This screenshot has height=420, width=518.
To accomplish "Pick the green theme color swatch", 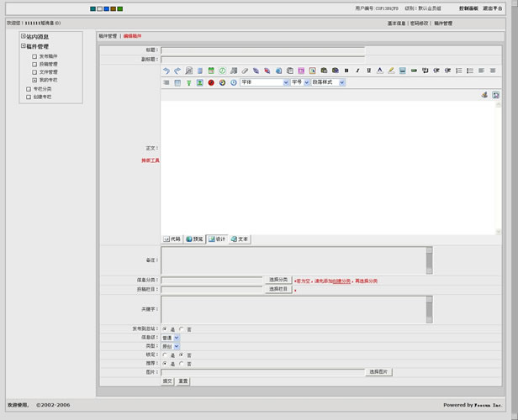I will 120,9.
